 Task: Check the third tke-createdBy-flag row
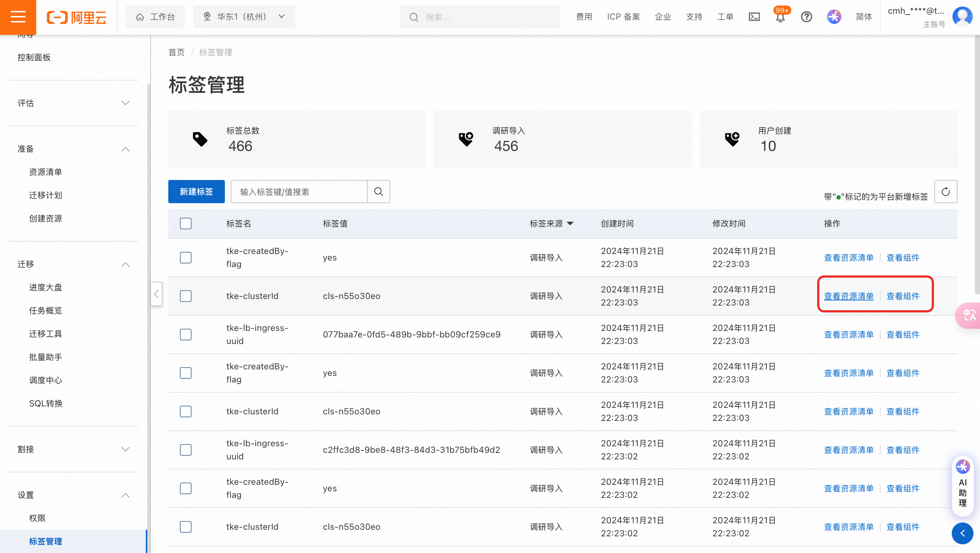click(x=186, y=488)
